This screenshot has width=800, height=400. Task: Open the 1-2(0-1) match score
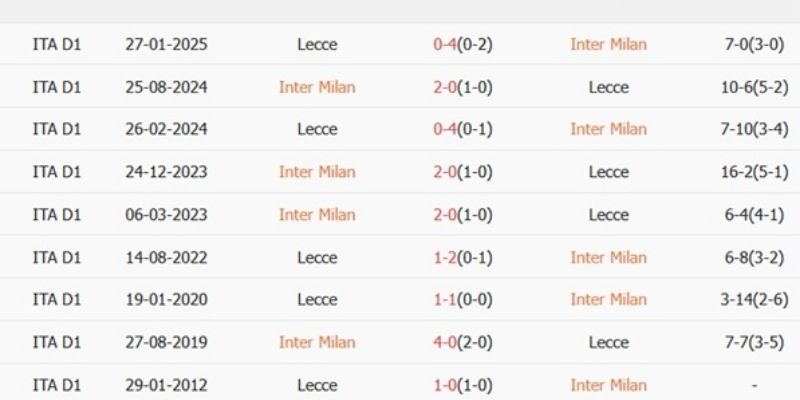462,257
